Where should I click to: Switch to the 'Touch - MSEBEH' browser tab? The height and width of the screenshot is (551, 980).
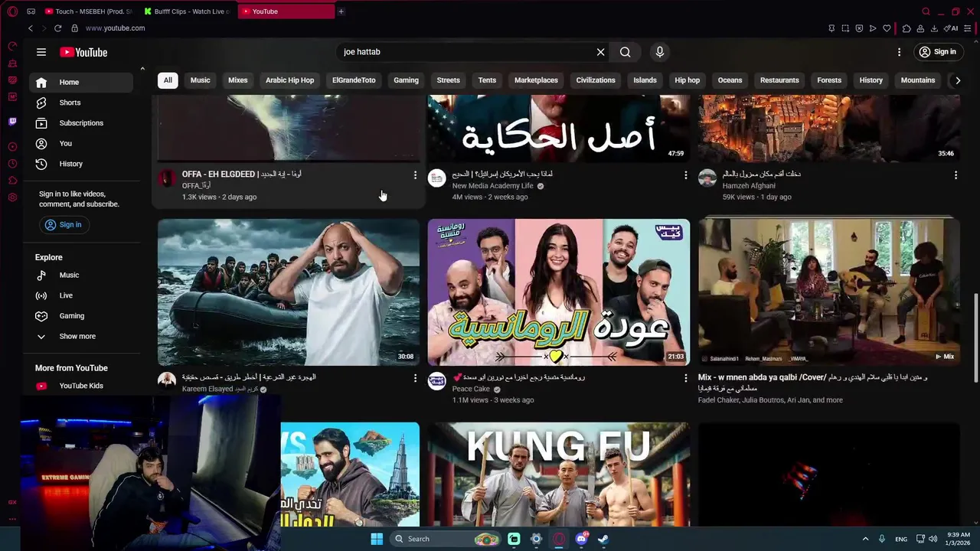[88, 11]
